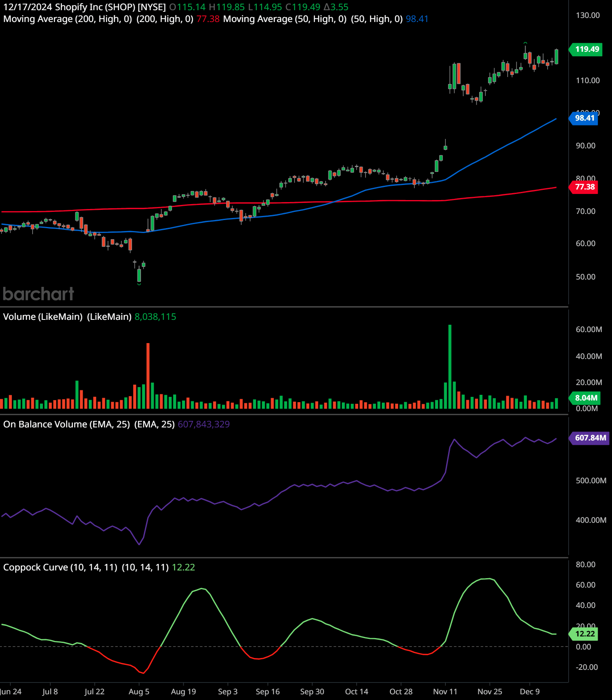Click the 500.00M On Balance Volume axis label

591,481
